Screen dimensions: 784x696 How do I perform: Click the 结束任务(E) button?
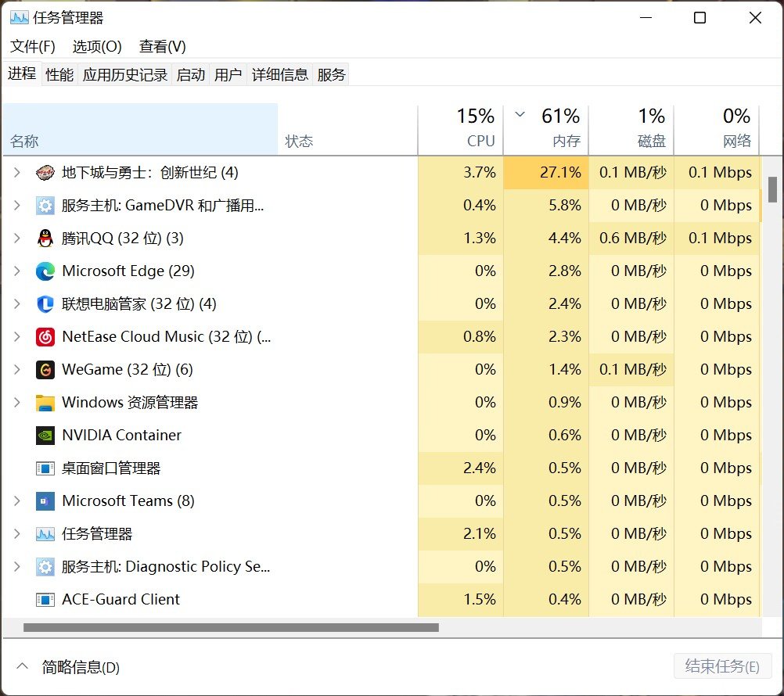pos(722,666)
